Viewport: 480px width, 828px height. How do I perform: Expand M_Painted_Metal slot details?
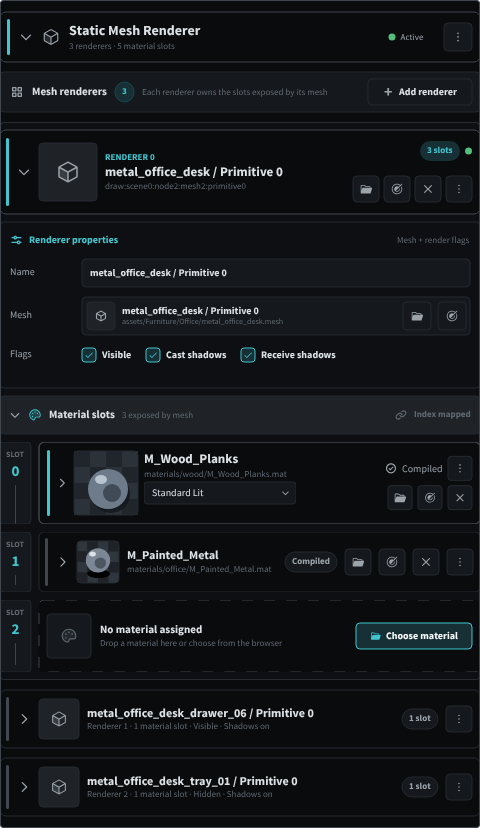(62, 562)
